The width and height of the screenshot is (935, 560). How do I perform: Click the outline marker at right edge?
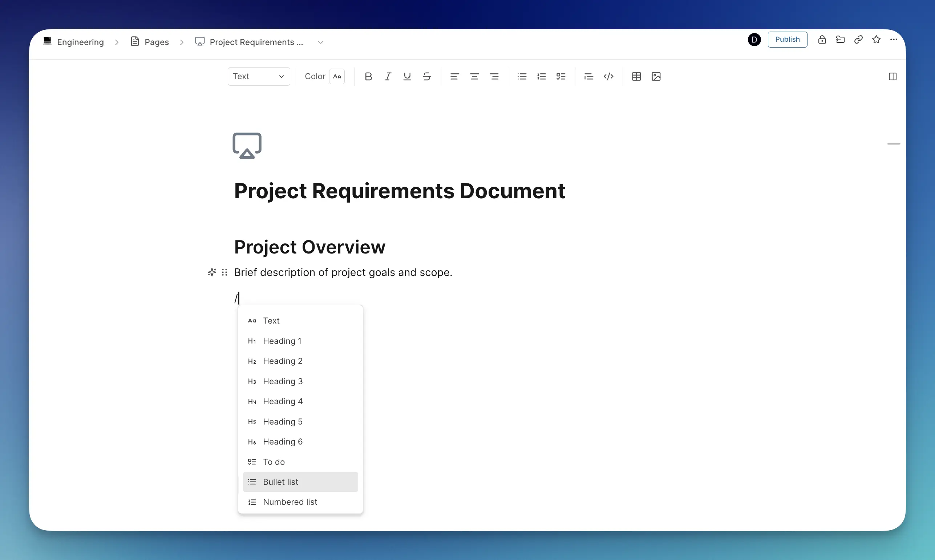point(894,144)
